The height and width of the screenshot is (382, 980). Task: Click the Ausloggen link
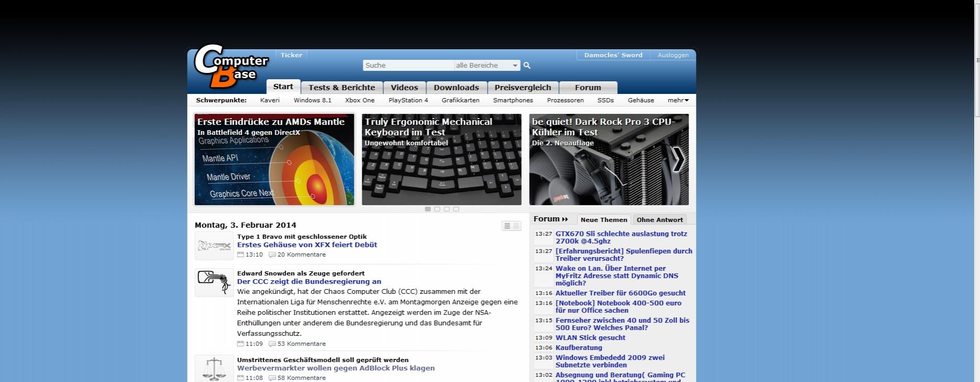(x=673, y=55)
